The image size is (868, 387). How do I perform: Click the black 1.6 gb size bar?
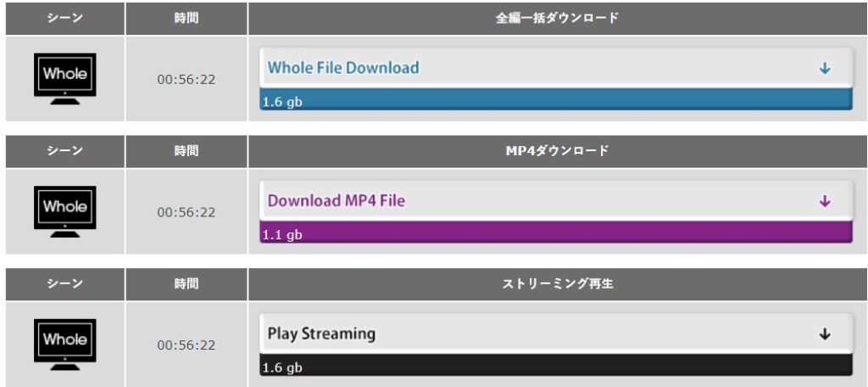click(x=555, y=367)
